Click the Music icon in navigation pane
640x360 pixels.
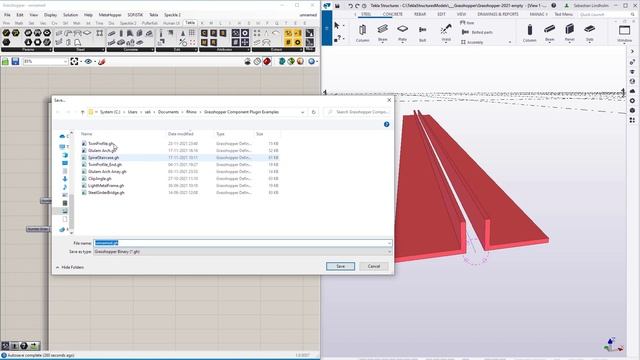click(65, 187)
